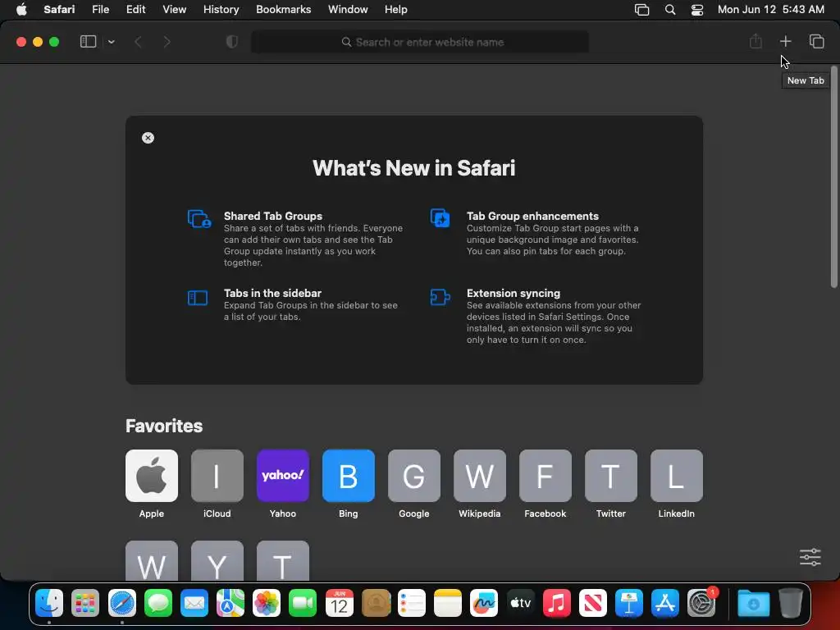Open Music from the Dock
The image size is (840, 630).
coord(557,603)
